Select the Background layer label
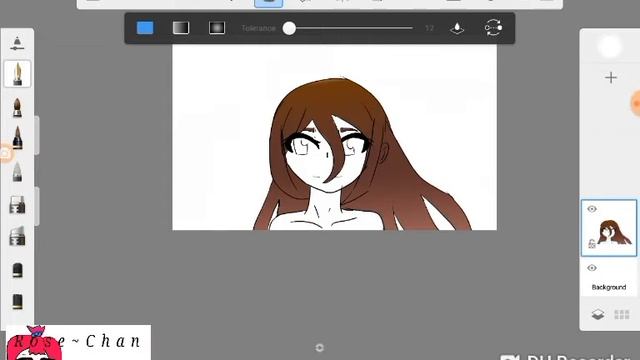640x360 pixels. point(609,287)
